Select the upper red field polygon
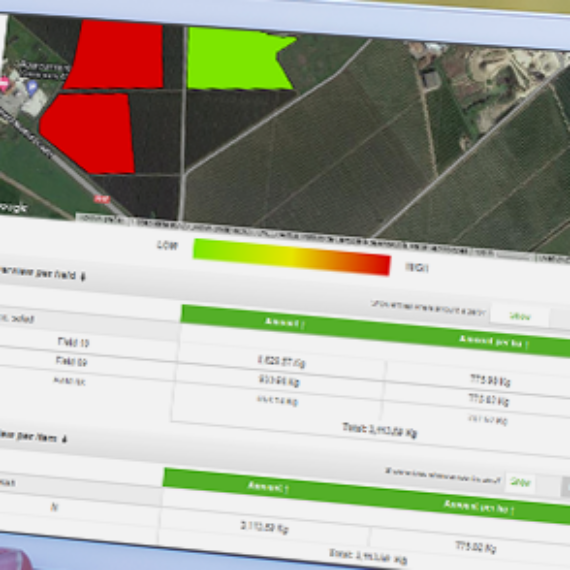Viewport: 570px width, 570px height. [x=116, y=55]
